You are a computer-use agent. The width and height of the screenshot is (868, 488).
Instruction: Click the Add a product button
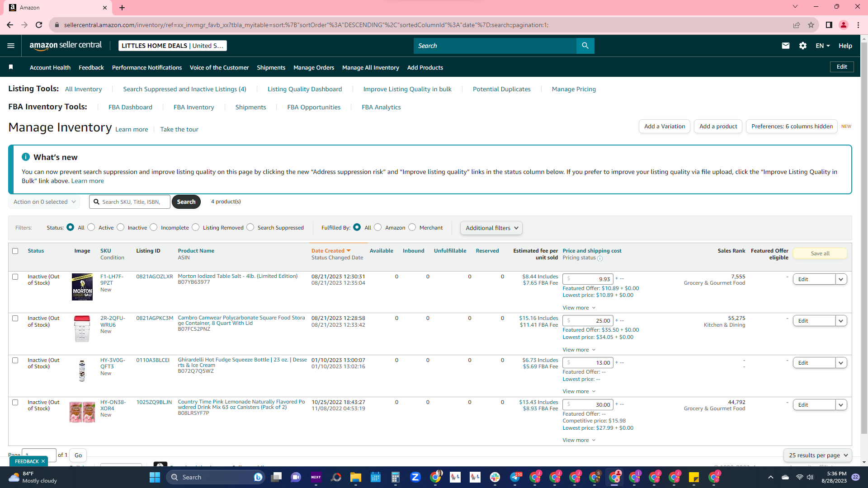718,126
